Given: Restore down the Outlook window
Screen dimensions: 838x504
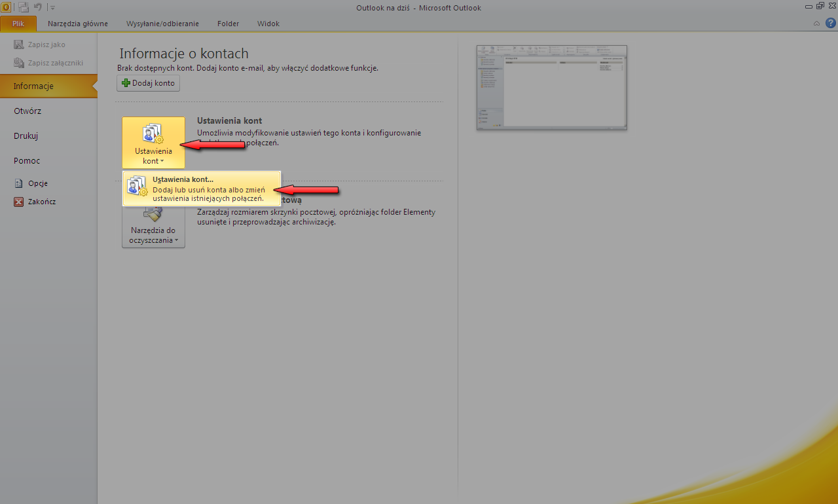Looking at the screenshot, I should 820,6.
